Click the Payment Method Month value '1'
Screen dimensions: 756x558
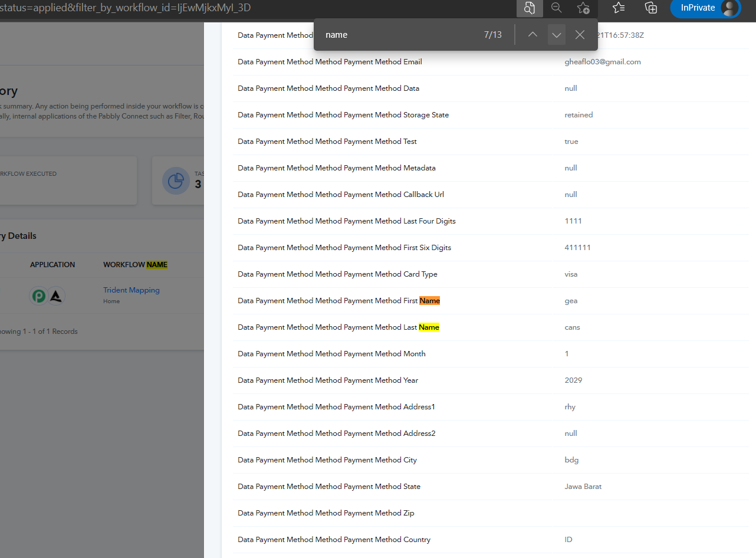tap(567, 354)
